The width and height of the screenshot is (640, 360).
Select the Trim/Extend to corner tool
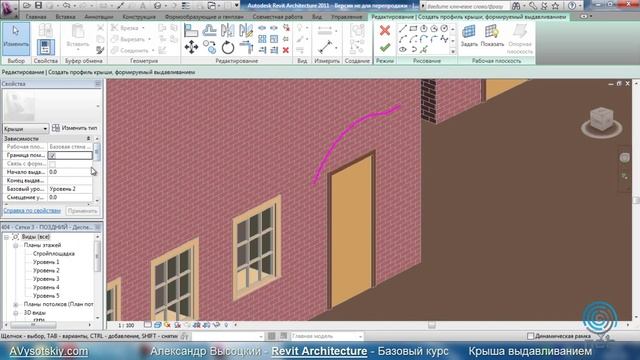(x=246, y=47)
